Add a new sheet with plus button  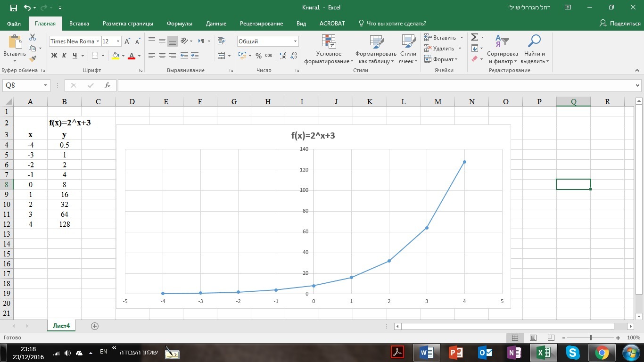[95, 326]
